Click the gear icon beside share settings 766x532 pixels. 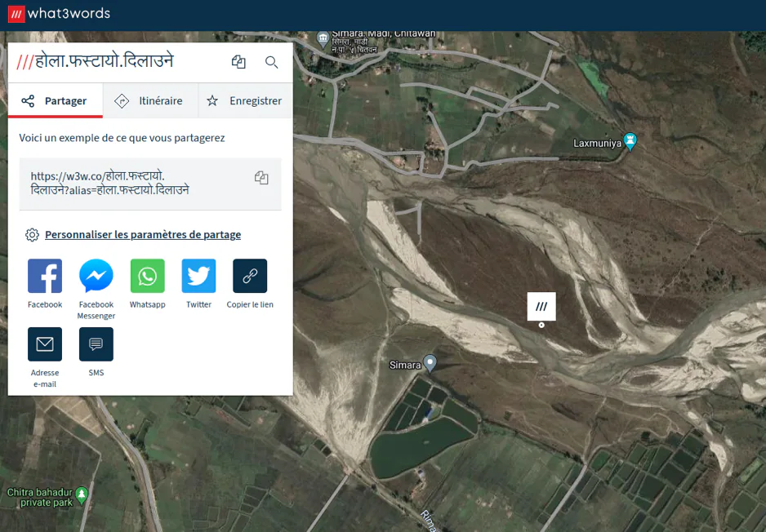pyautogui.click(x=32, y=235)
